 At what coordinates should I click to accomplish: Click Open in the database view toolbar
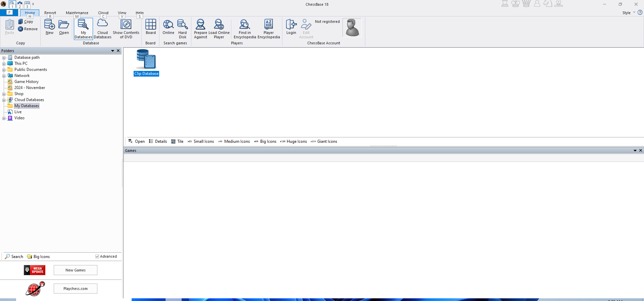[136, 141]
